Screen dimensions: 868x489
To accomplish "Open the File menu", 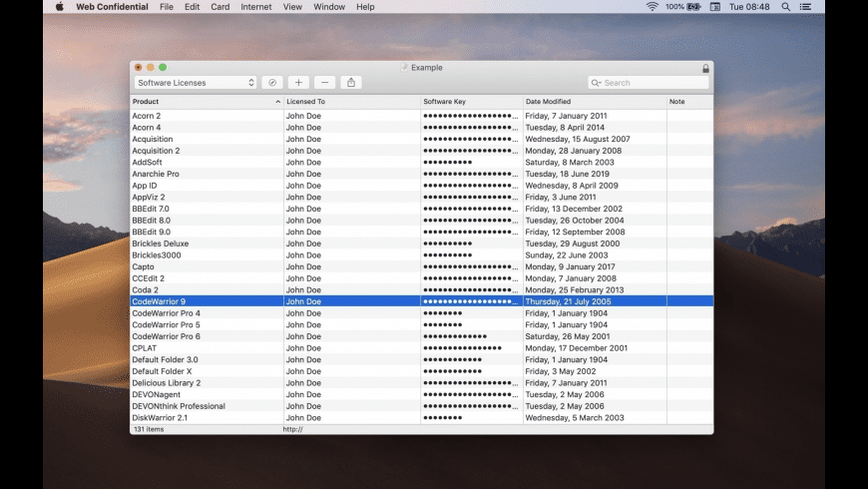I will (166, 7).
